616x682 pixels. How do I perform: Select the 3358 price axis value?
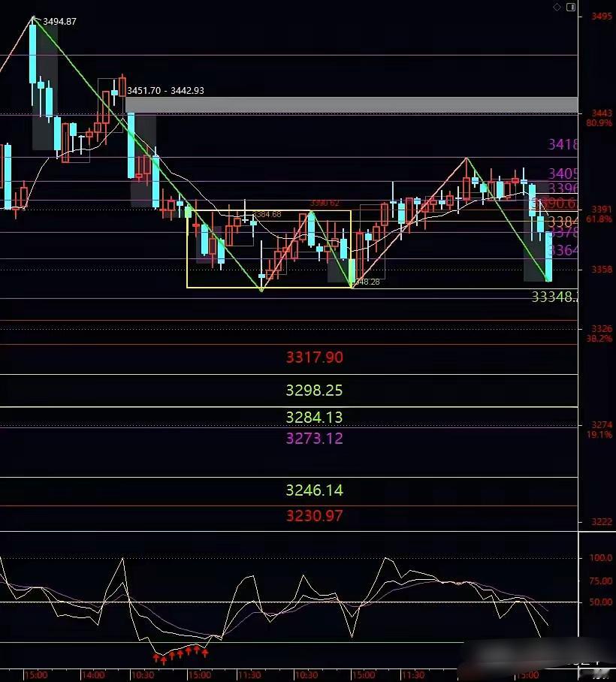point(602,269)
